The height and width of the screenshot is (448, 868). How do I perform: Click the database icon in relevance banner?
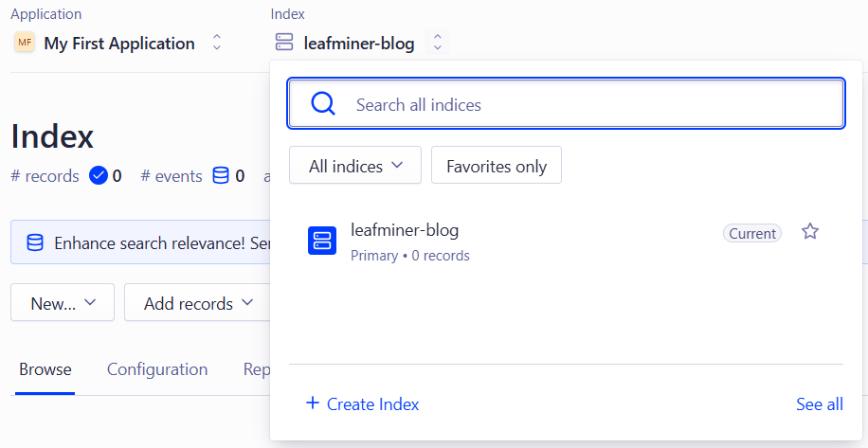pyautogui.click(x=35, y=242)
